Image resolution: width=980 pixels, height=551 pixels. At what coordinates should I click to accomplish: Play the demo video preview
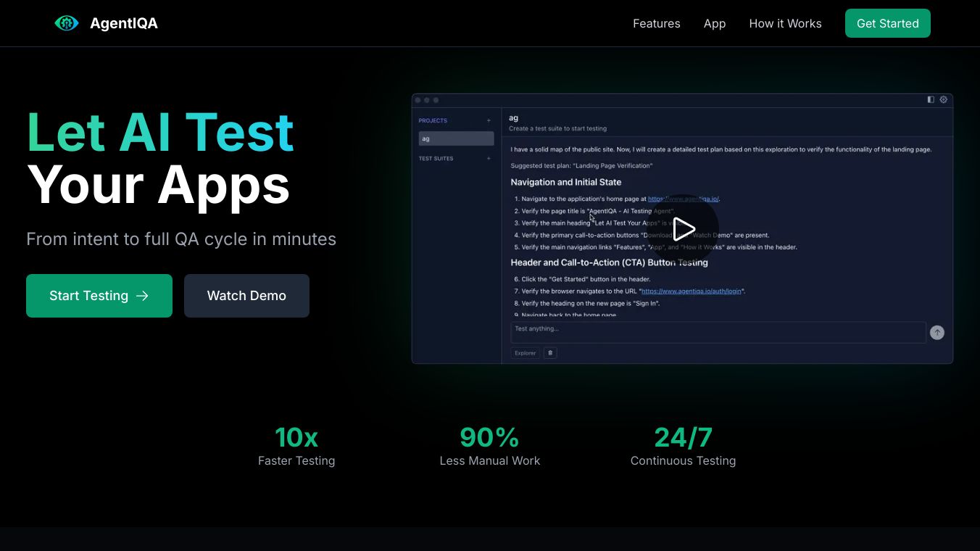[683, 229]
